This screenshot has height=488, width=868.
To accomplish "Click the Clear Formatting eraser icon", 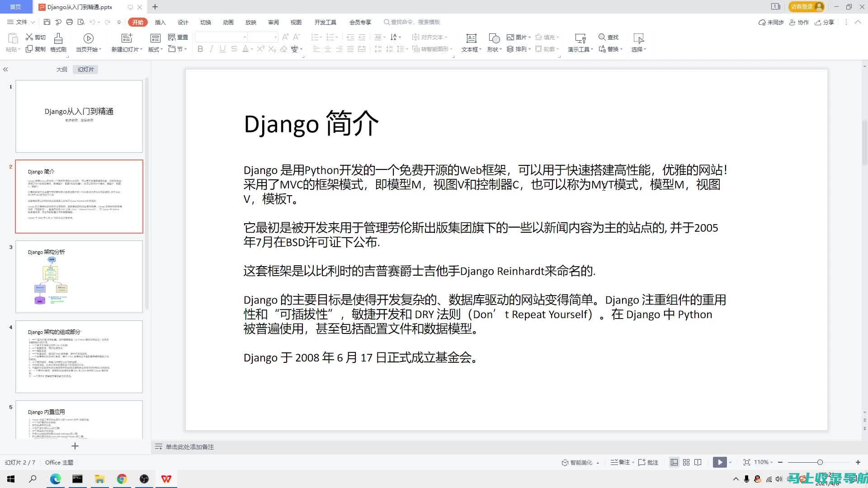I will click(x=283, y=49).
